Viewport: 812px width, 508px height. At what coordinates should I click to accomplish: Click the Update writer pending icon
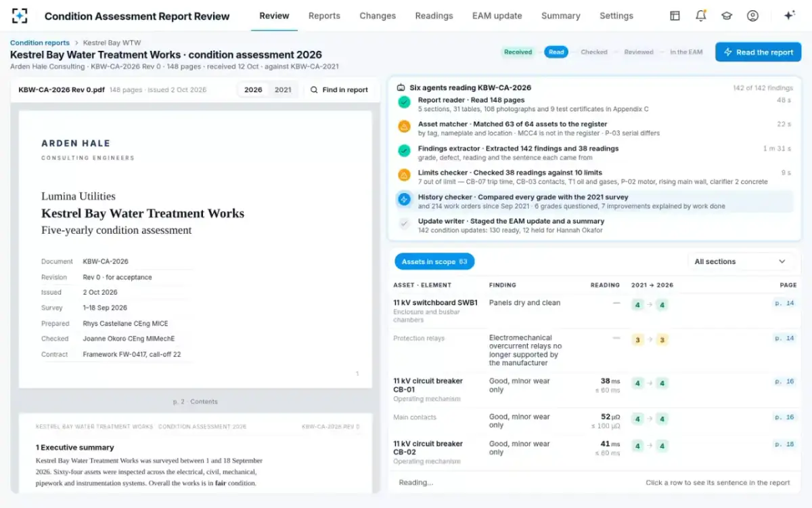(404, 224)
